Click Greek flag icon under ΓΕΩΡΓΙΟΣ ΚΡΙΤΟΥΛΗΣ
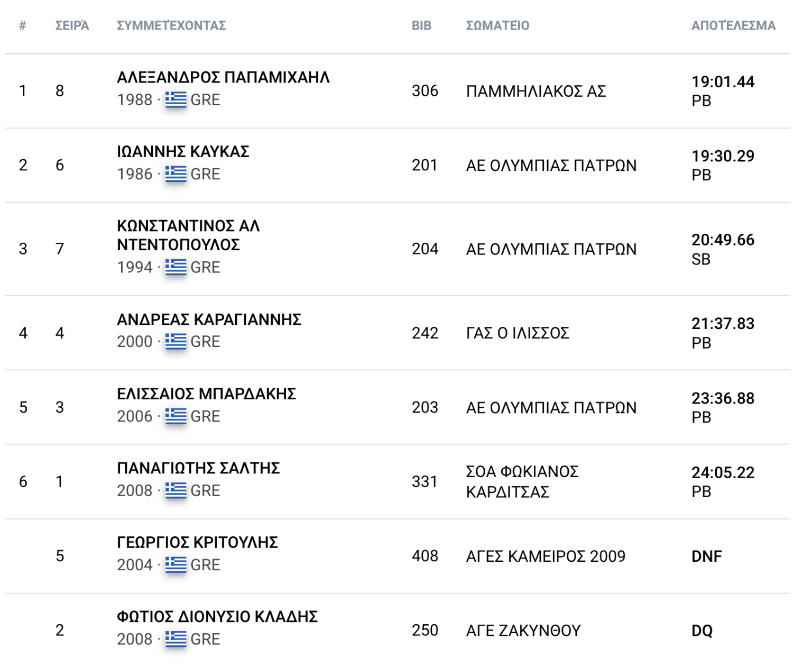The width and height of the screenshot is (812, 667). (176, 565)
